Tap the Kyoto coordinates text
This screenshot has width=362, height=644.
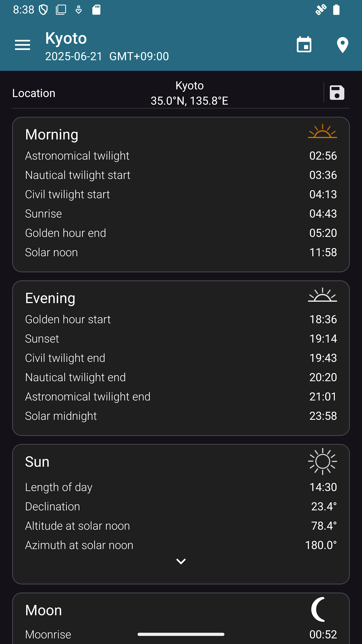point(189,101)
